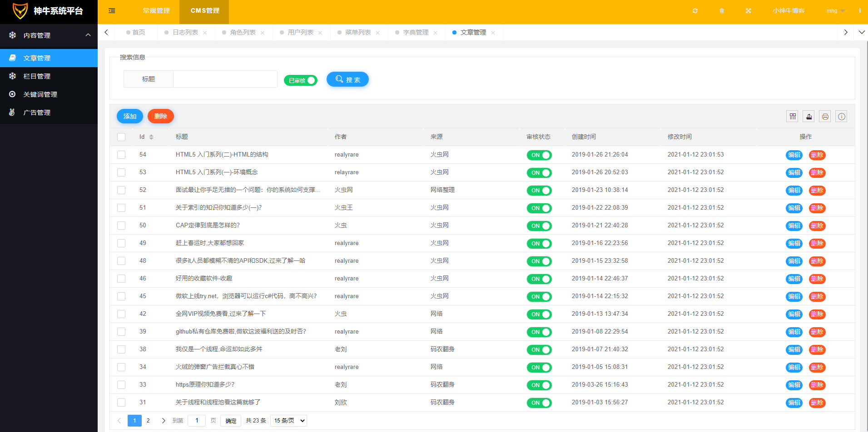
Task: Delete the article with Id 33
Action: pos(817,385)
